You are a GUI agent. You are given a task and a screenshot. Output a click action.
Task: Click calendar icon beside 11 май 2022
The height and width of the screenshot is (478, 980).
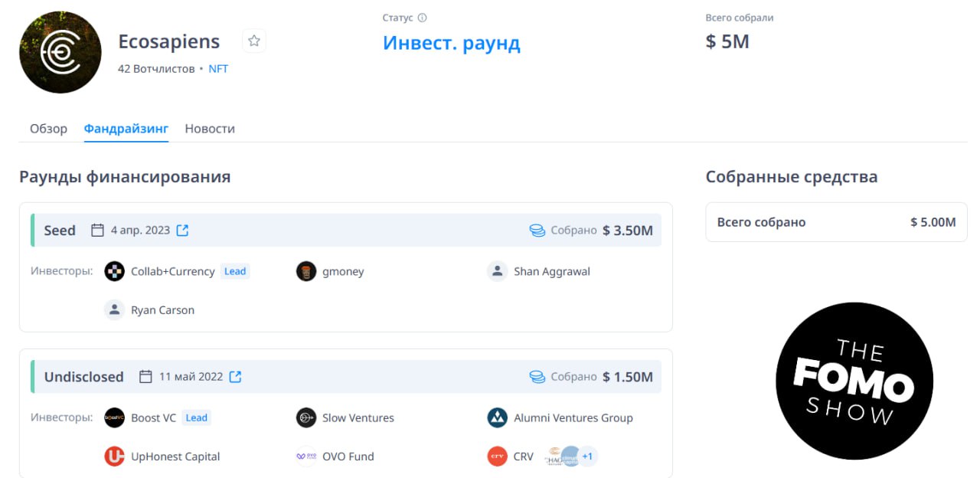click(145, 376)
